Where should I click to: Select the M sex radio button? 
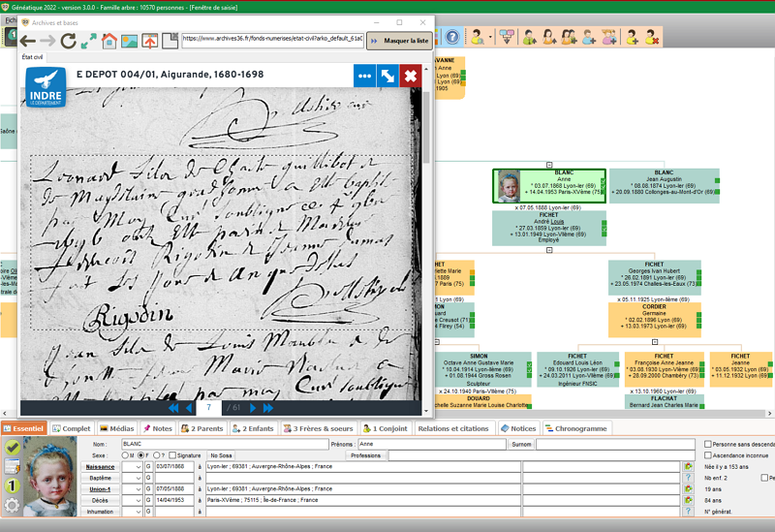[125, 455]
